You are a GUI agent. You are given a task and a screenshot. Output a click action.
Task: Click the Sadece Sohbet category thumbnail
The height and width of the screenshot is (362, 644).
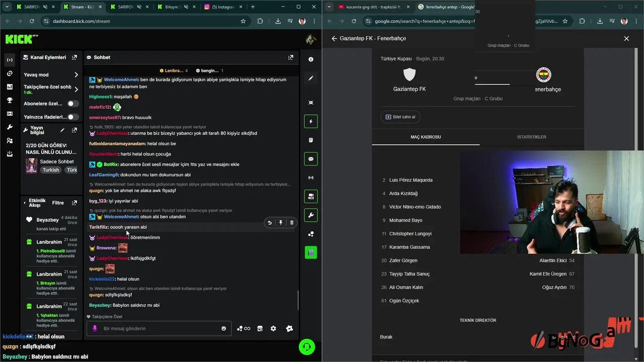point(31,165)
